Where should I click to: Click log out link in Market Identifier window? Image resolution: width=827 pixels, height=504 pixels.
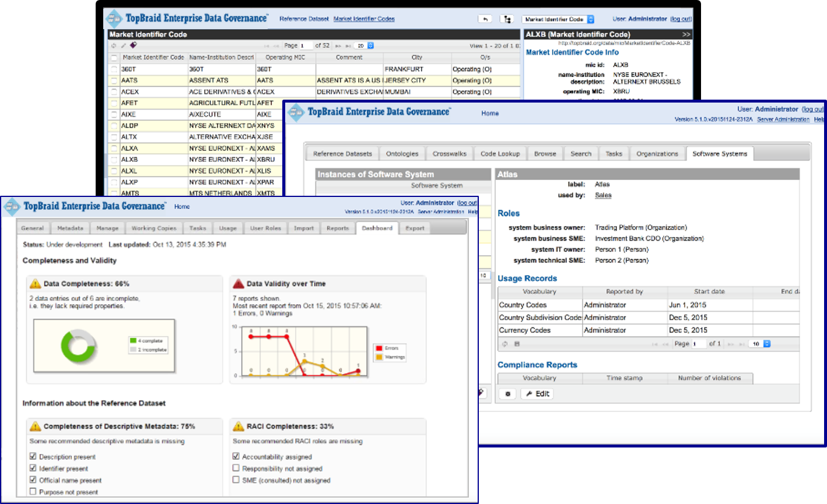(681, 19)
